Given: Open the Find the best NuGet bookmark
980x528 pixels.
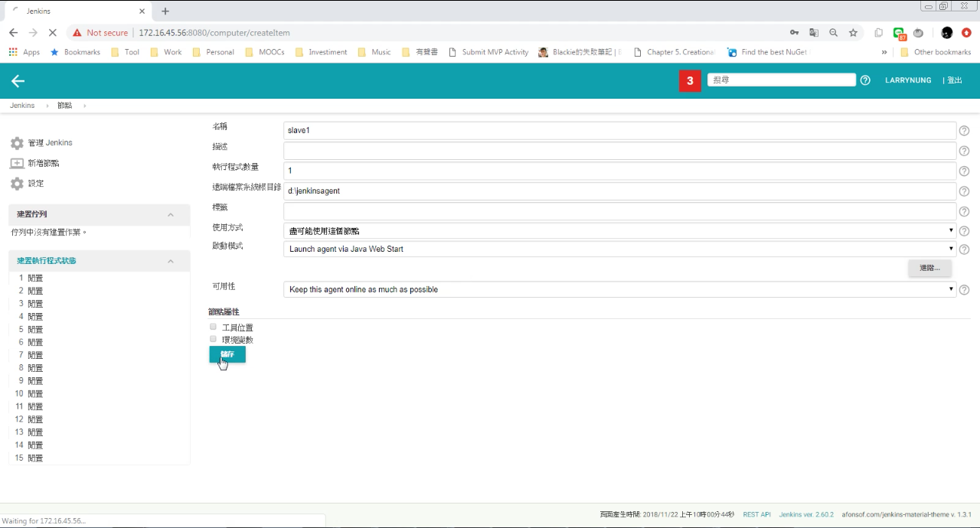Looking at the screenshot, I should tap(766, 52).
